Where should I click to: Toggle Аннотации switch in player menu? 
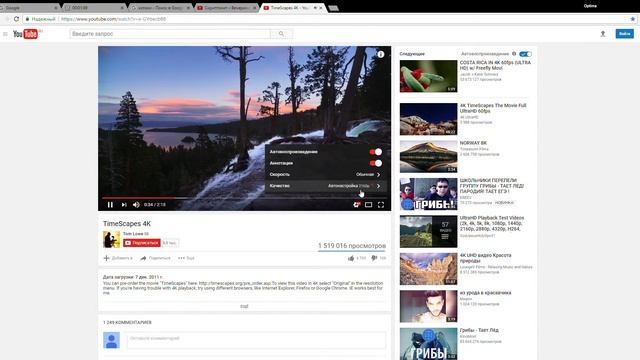pos(376,163)
